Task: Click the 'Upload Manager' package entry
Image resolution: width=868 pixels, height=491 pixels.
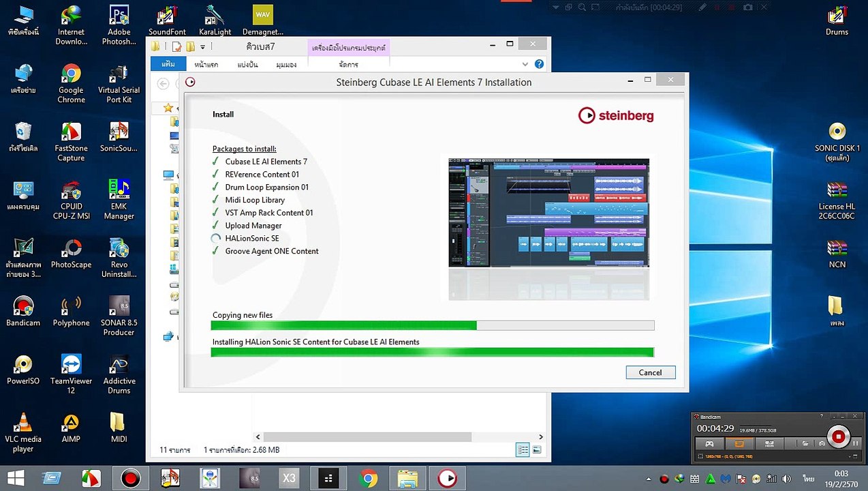Action: click(x=253, y=226)
